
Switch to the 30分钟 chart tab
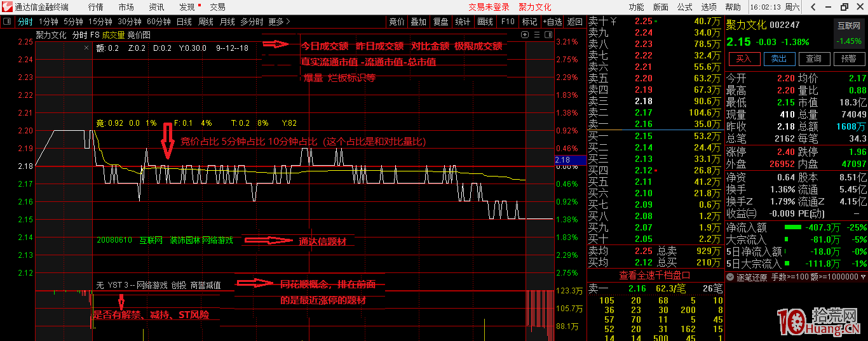tap(130, 22)
